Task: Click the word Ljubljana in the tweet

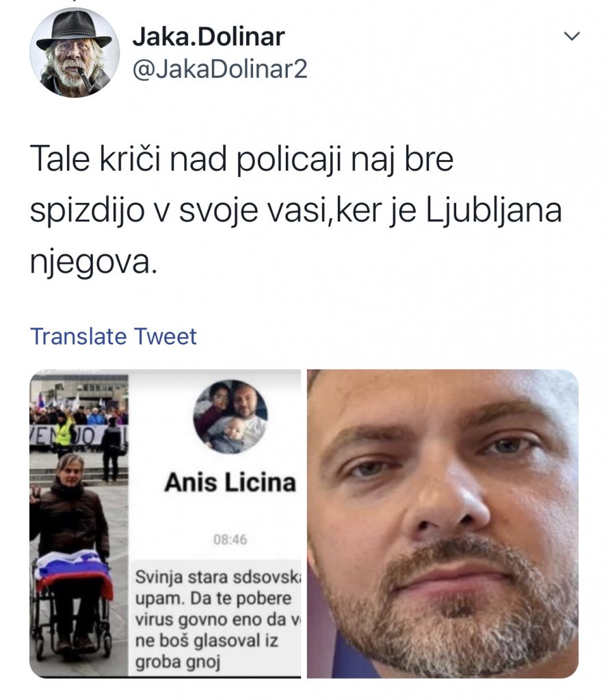Action: (494, 210)
